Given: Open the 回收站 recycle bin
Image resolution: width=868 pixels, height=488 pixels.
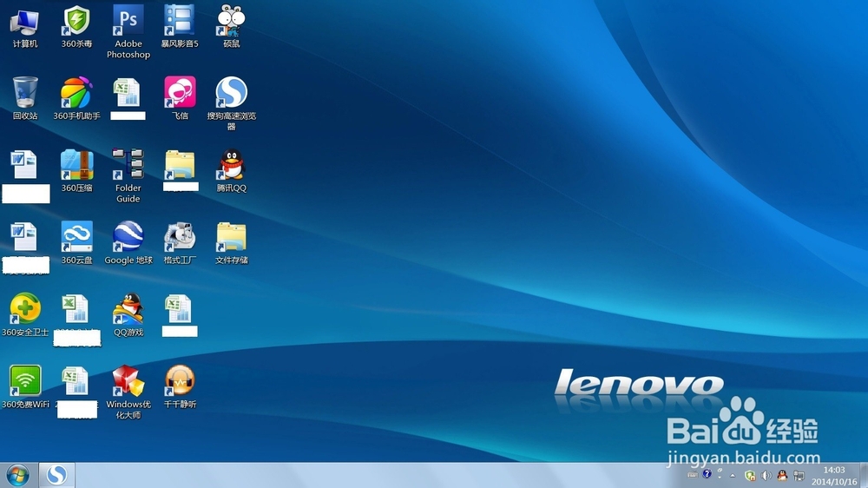Looking at the screenshot, I should pyautogui.click(x=25, y=99).
